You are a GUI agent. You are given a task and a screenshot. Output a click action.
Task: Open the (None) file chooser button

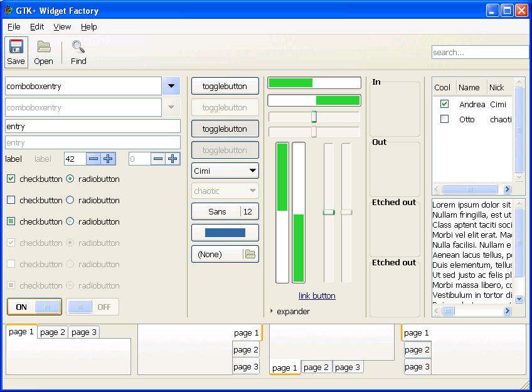pos(225,254)
